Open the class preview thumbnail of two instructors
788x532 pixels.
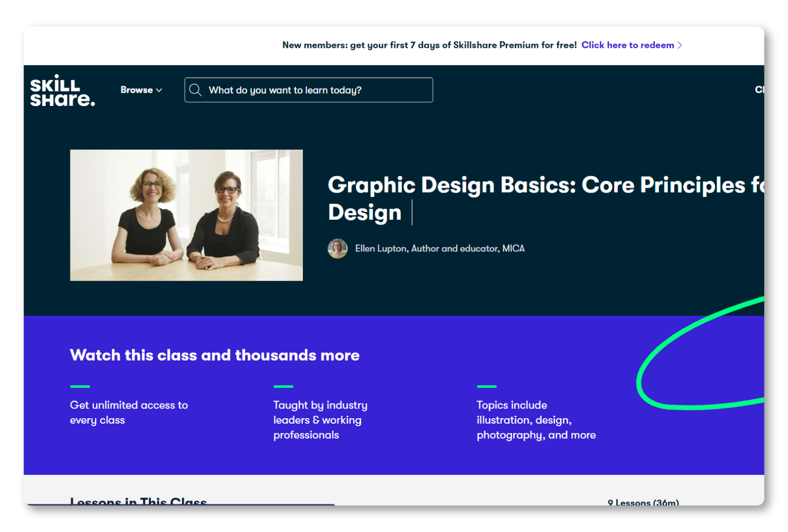[x=186, y=215]
